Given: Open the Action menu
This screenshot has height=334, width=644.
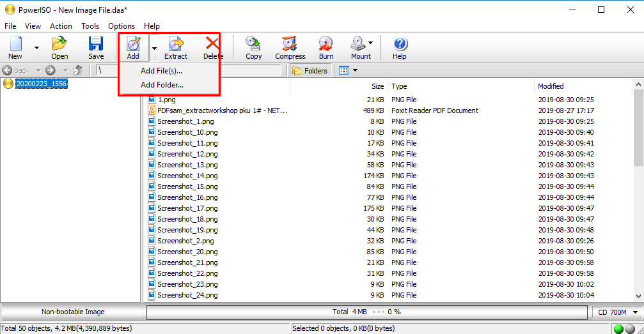Looking at the screenshot, I should coord(61,26).
